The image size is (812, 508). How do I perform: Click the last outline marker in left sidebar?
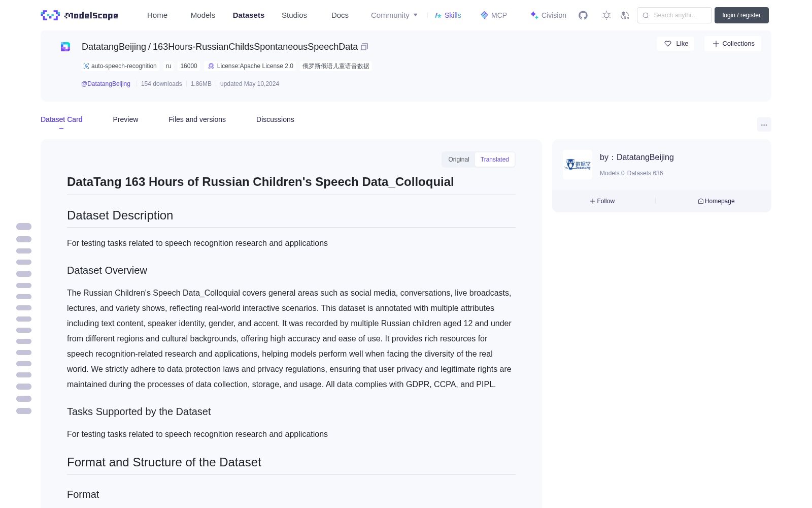point(24,411)
